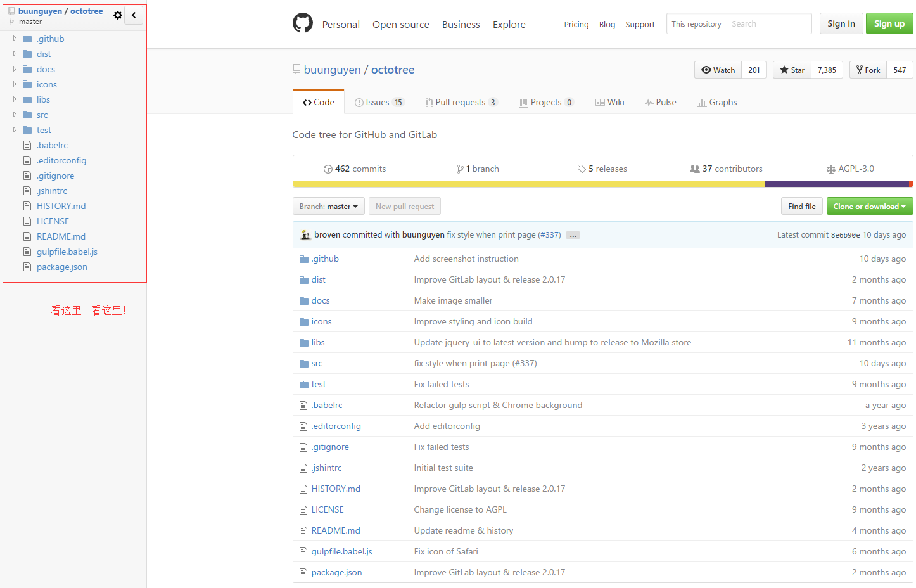916x588 pixels.
Task: Click the GitHub Octocat logo
Action: click(x=303, y=23)
